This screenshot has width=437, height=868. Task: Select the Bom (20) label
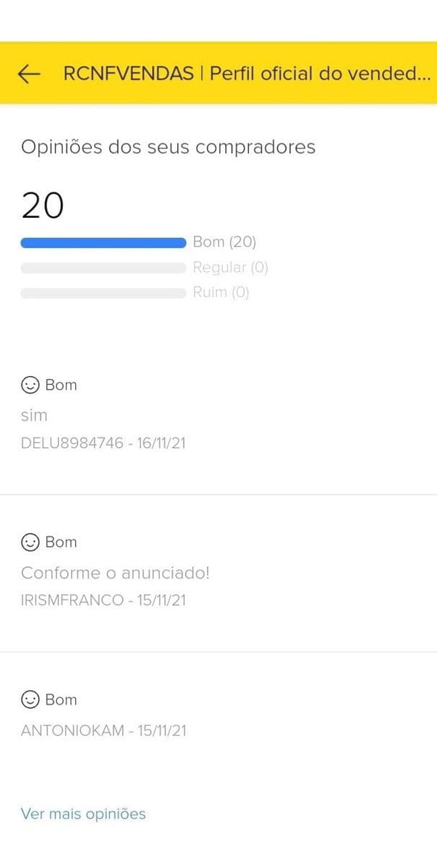pos(224,242)
